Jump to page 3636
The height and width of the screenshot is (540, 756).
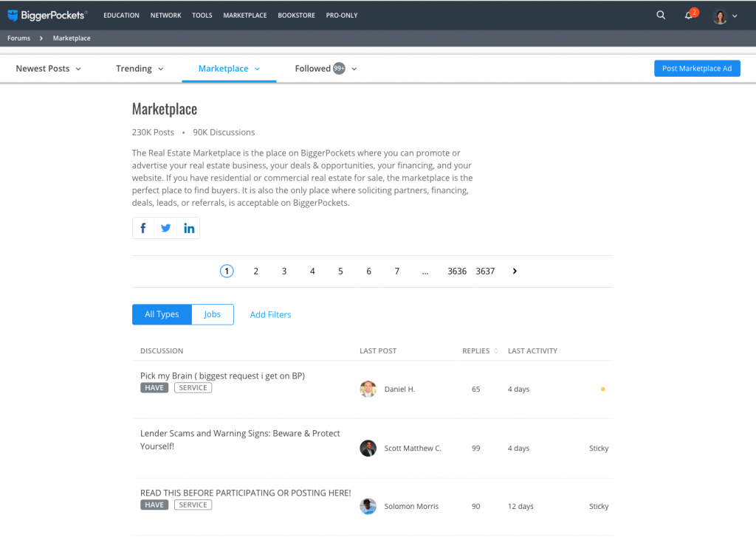coord(457,271)
